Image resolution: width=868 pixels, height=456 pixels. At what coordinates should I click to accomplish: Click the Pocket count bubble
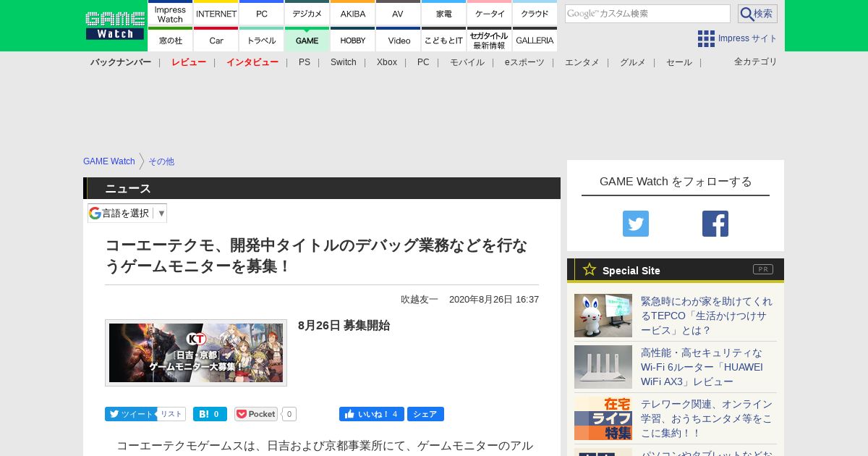tap(289, 414)
